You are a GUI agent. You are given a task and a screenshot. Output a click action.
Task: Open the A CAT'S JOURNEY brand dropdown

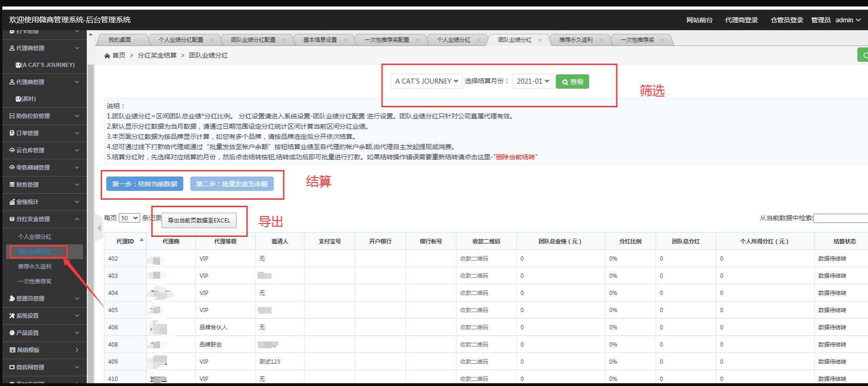427,81
